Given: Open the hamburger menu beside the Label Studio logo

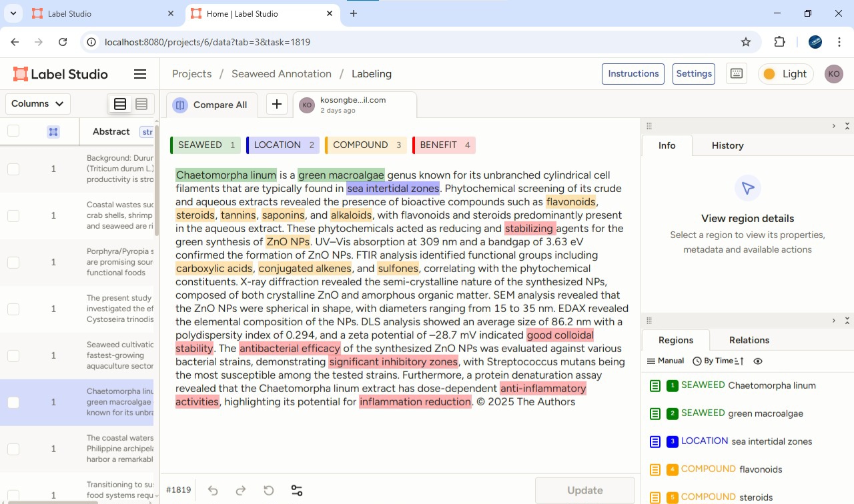Looking at the screenshot, I should (140, 74).
